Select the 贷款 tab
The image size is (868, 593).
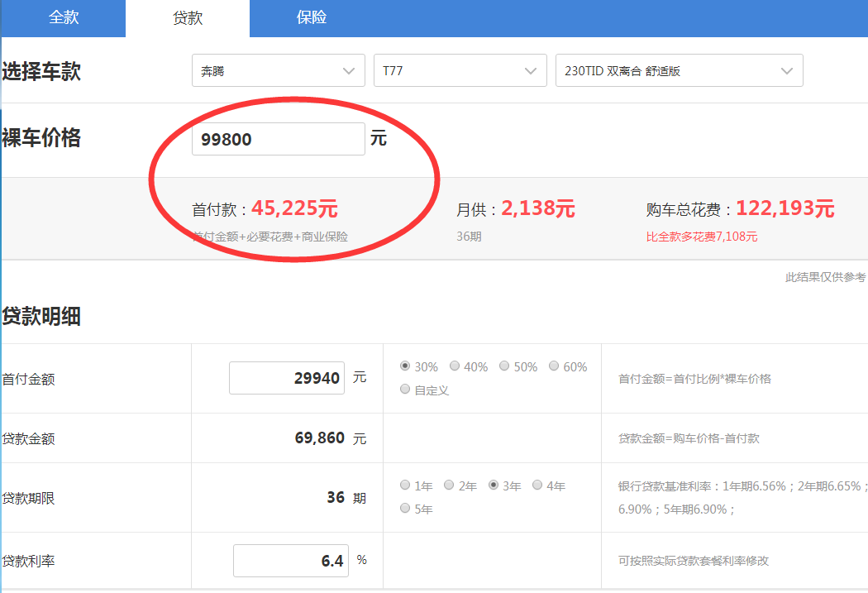pyautogui.click(x=188, y=18)
